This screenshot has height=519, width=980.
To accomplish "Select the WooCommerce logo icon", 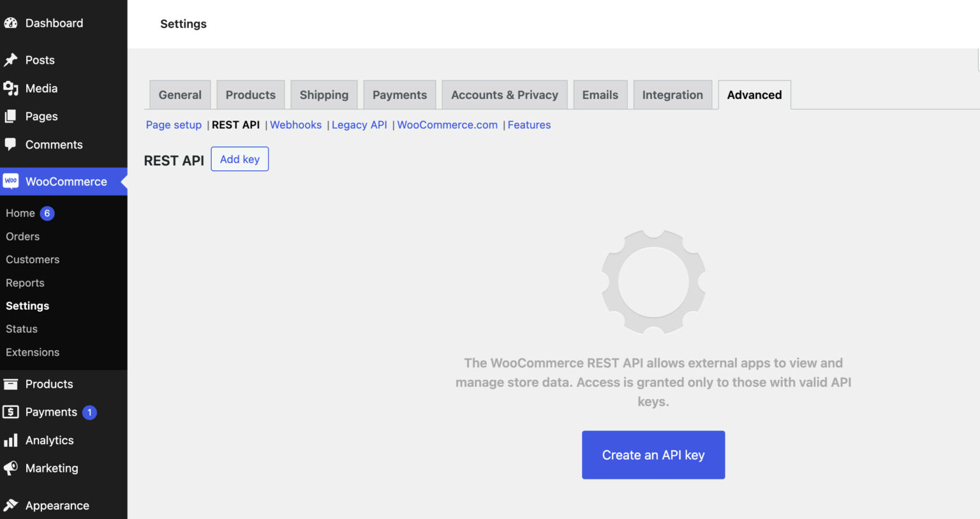I will (11, 181).
